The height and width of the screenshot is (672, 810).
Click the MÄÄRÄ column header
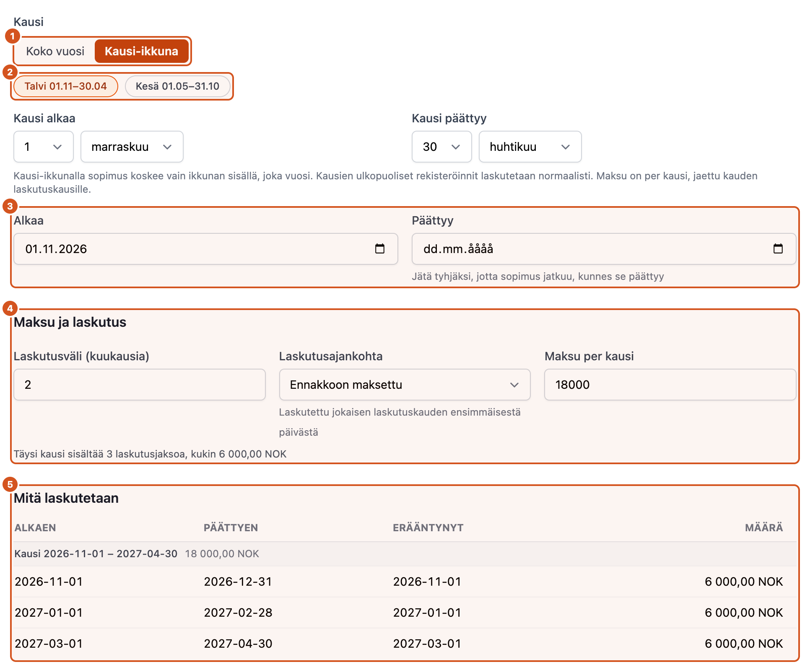764,528
